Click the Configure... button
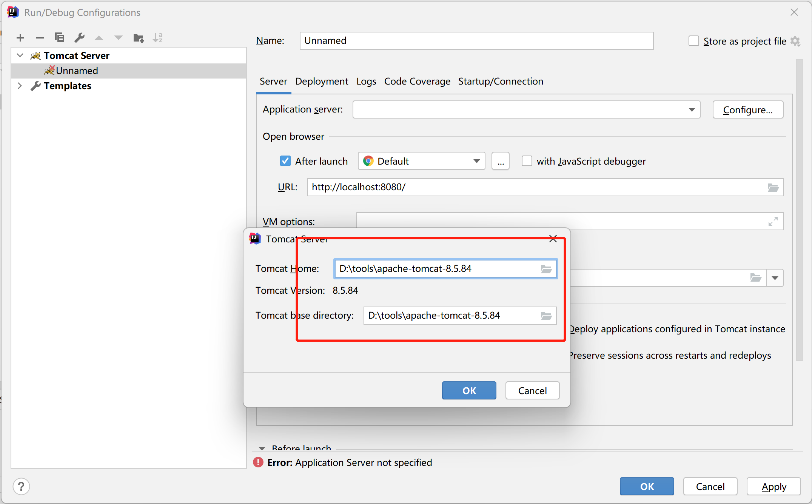812x504 pixels. coord(748,109)
